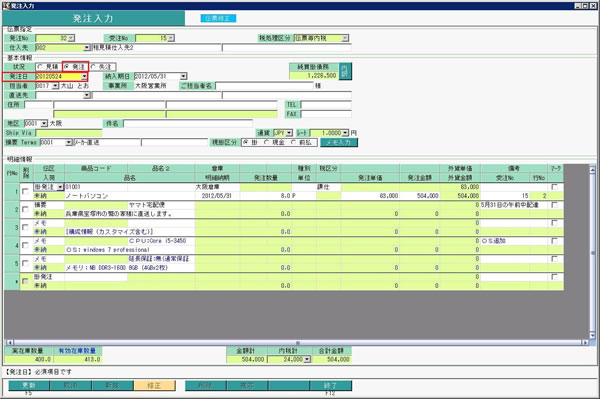Viewport: 600px width, 399px height.
Task: Choose the 前払 payment radio option
Action: click(x=293, y=142)
